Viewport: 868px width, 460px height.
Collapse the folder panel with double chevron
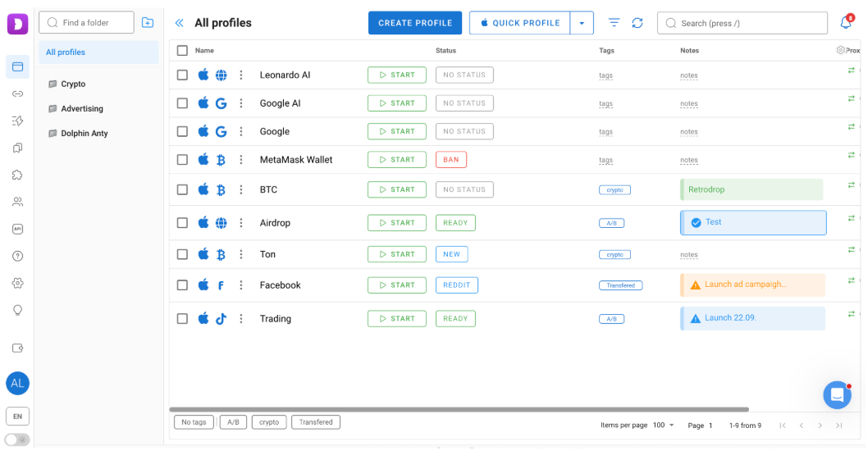point(179,23)
